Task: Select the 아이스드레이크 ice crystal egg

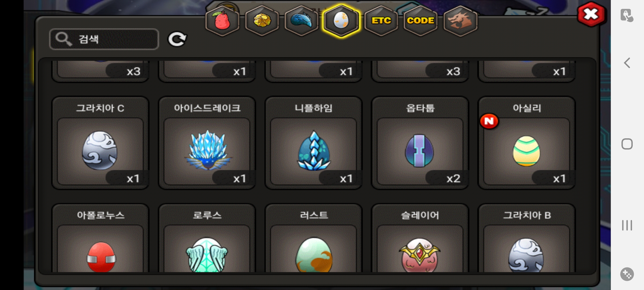Action: click(207, 143)
